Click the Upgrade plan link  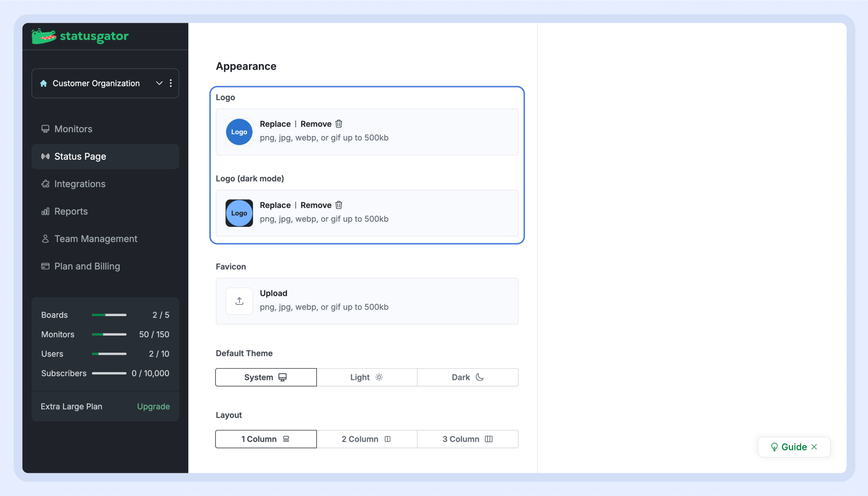point(153,406)
